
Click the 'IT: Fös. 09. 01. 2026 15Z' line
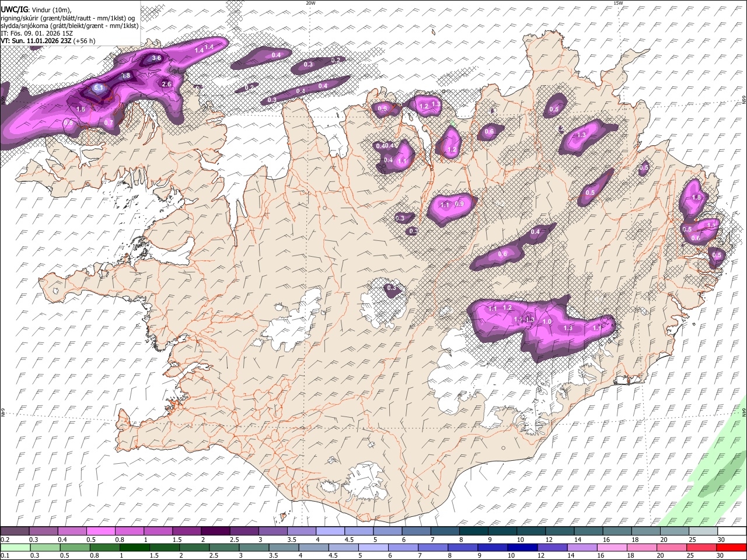(x=37, y=33)
